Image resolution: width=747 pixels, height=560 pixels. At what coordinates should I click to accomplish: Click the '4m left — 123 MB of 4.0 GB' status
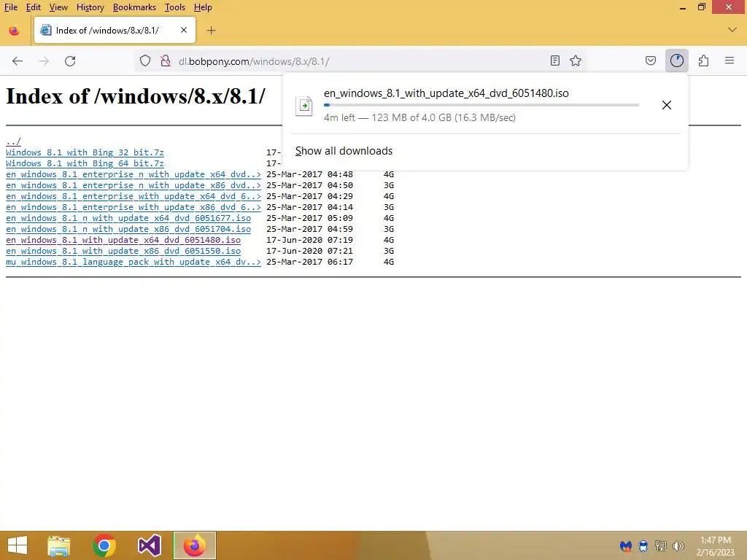419,117
